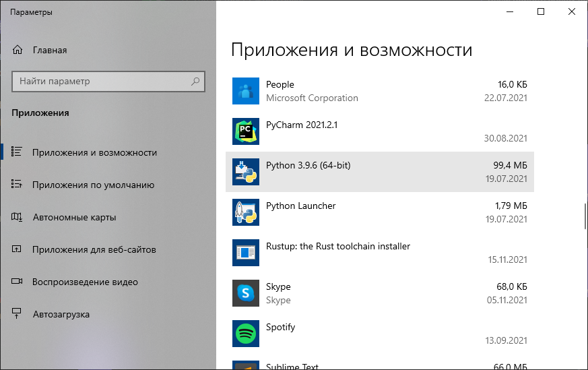Focus the Найти параметр search field
Viewport: 588px width, 370px height.
click(x=108, y=82)
